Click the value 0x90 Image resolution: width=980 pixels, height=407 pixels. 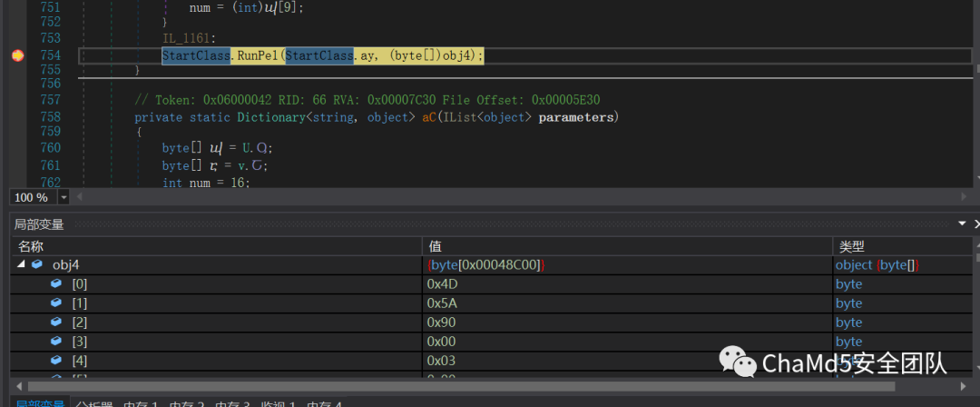tap(441, 323)
